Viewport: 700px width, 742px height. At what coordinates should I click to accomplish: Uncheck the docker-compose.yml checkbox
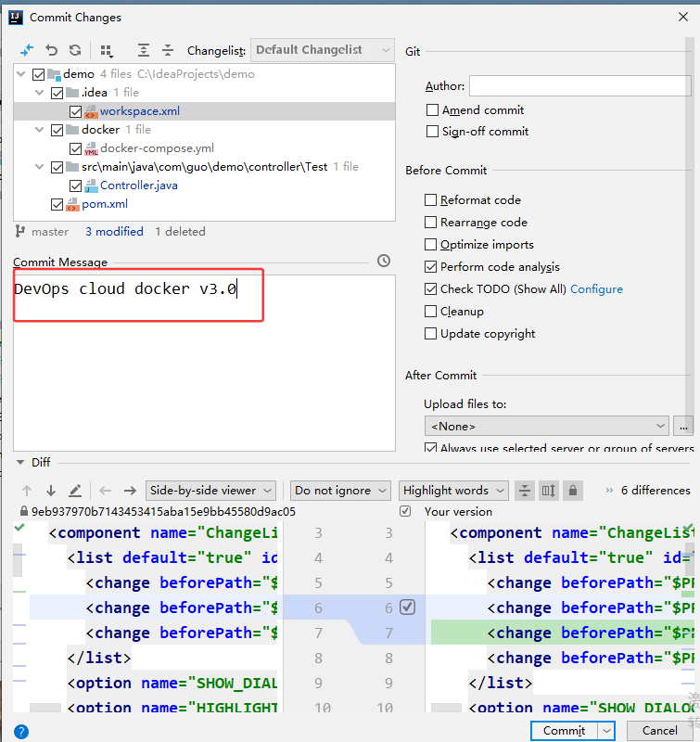75,148
